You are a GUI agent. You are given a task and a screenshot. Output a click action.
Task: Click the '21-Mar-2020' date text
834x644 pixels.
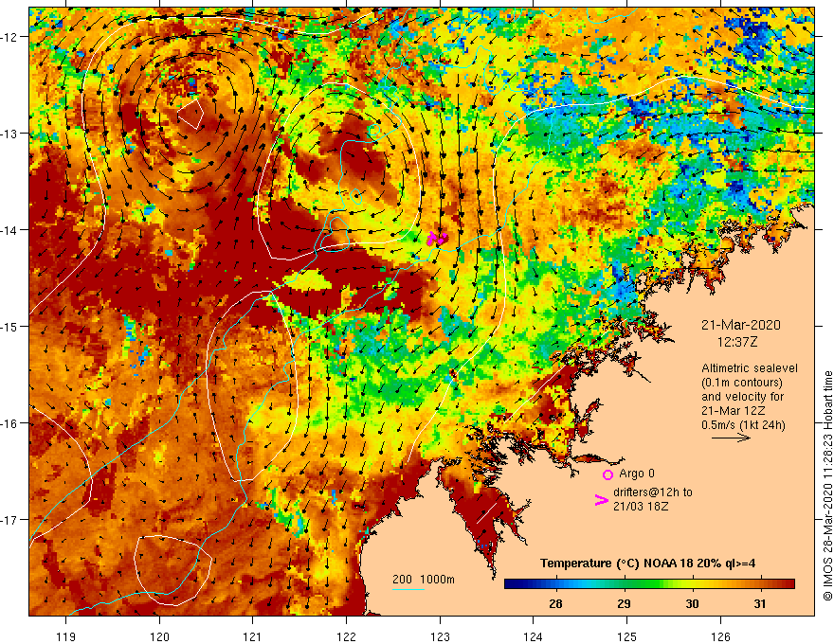(741, 325)
